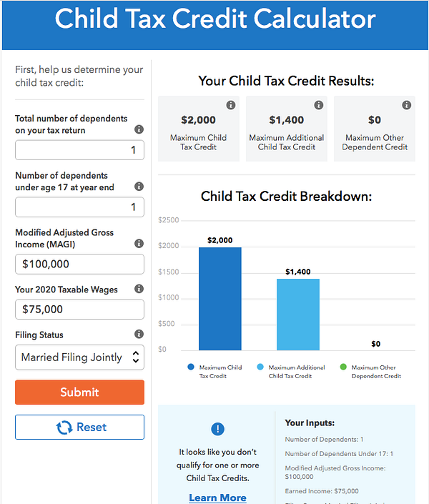Screen dimensions: 429x504
Task: Click the MAGI input showing $100,000
Action: point(79,264)
